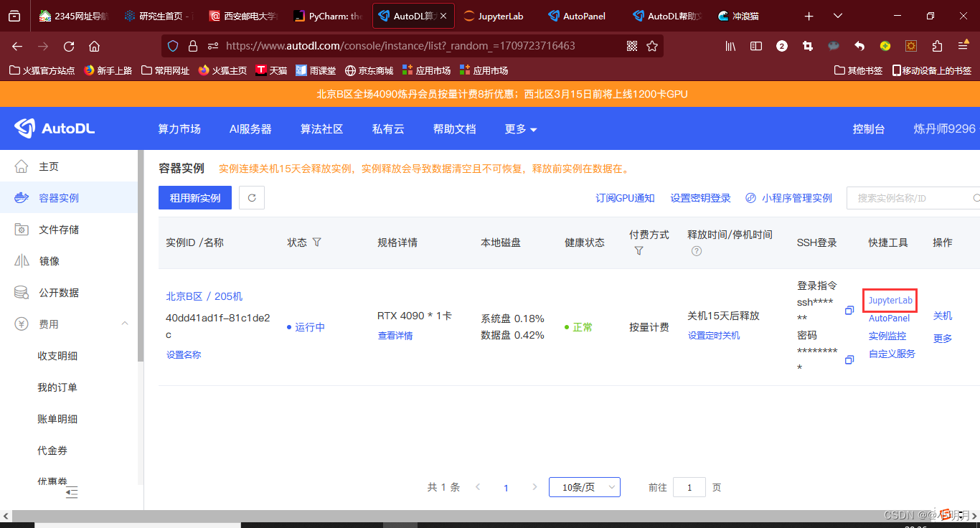Click the undo arrow toolbar icon
Image resolution: width=980 pixels, height=528 pixels.
click(x=859, y=46)
